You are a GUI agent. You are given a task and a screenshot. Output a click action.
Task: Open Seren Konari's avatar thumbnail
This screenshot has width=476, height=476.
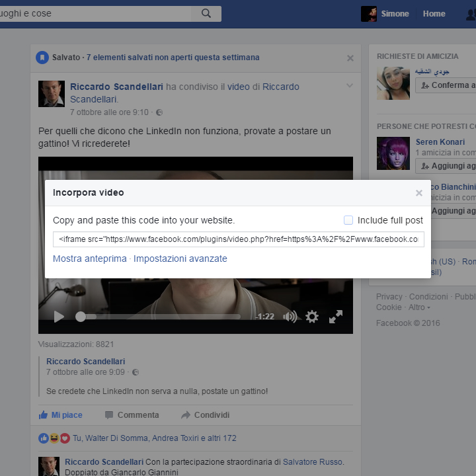(x=393, y=153)
